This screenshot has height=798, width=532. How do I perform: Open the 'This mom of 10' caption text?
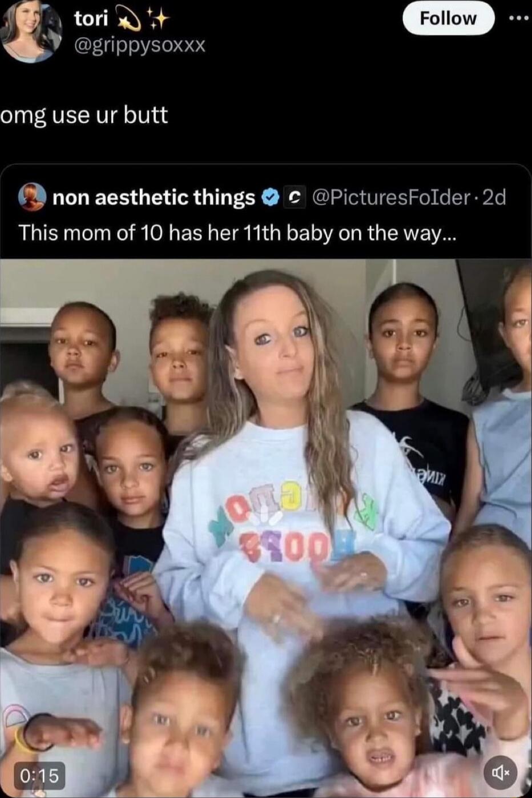pyautogui.click(x=237, y=233)
